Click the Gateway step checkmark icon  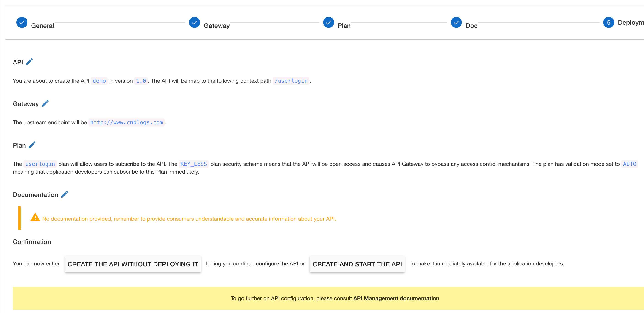point(193,23)
